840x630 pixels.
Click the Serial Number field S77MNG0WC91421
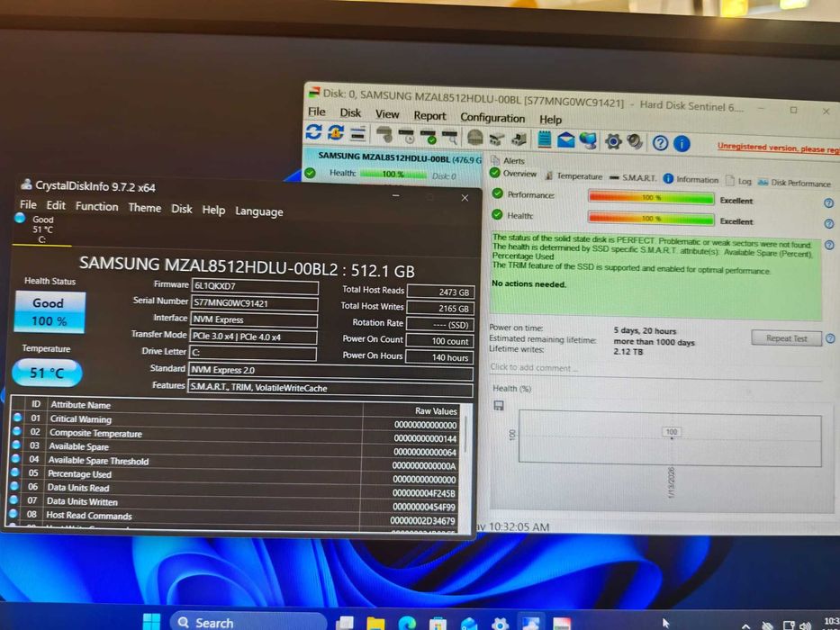pyautogui.click(x=255, y=302)
